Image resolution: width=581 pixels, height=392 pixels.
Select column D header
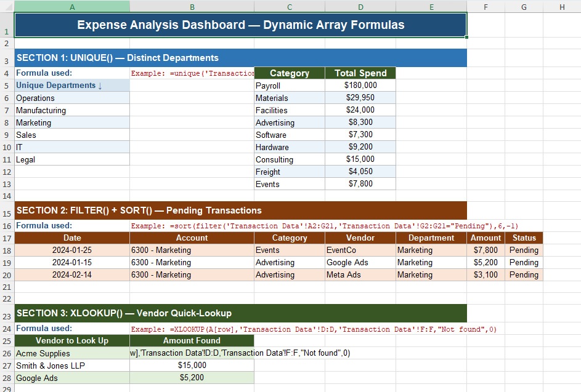[360, 7]
